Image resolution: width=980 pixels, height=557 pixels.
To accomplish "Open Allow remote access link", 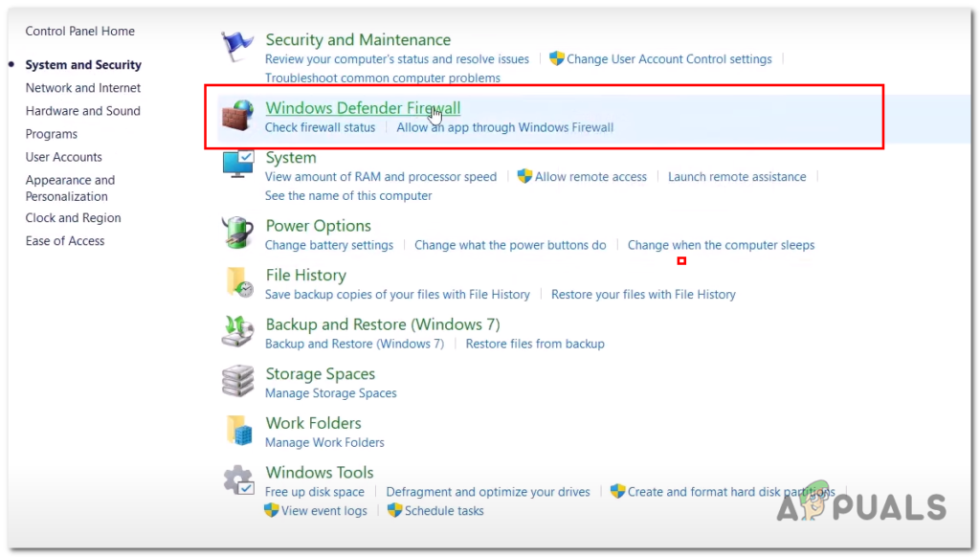I will (x=590, y=177).
